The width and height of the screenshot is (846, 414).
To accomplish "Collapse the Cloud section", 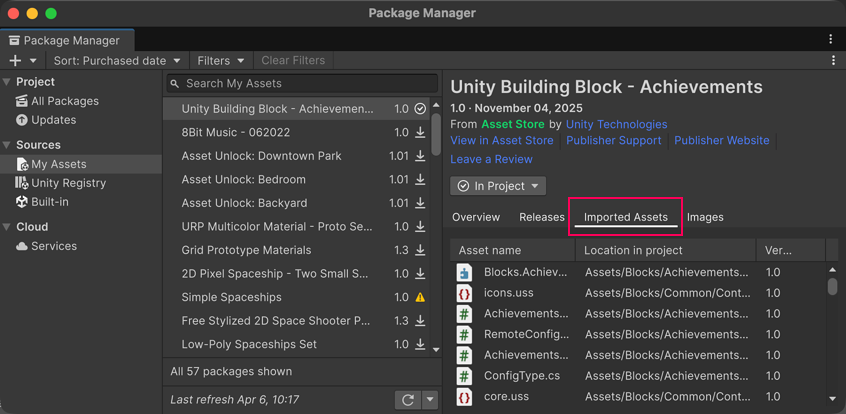I will pyautogui.click(x=6, y=227).
